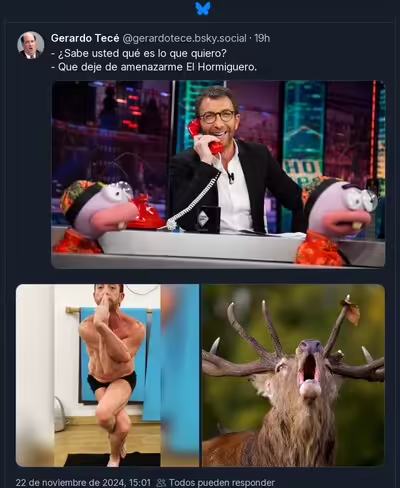This screenshot has width=400, height=488.
Task: Open Gerardo Tecé's profile avatar
Action: (x=31, y=45)
